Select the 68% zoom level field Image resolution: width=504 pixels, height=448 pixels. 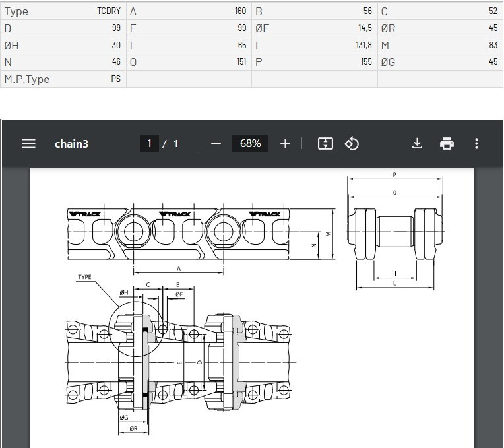pyautogui.click(x=250, y=143)
